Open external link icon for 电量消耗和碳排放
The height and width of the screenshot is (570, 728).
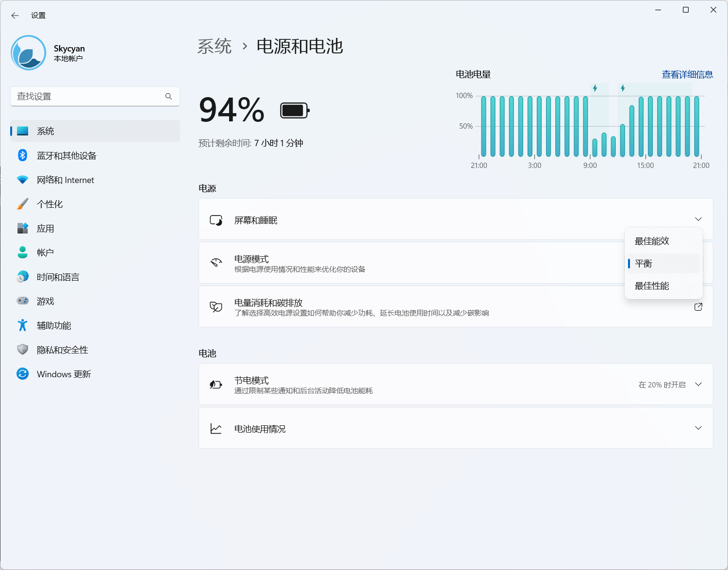pyautogui.click(x=698, y=307)
